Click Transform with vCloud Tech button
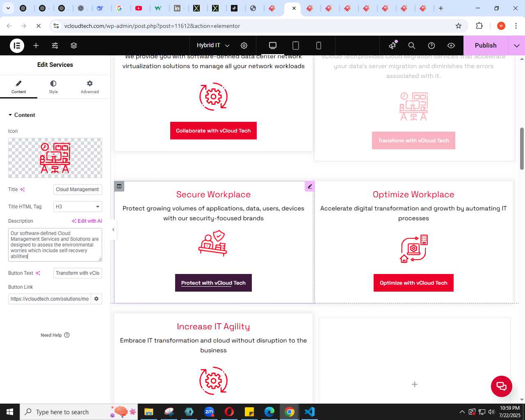The width and height of the screenshot is (525, 420). coord(413,140)
